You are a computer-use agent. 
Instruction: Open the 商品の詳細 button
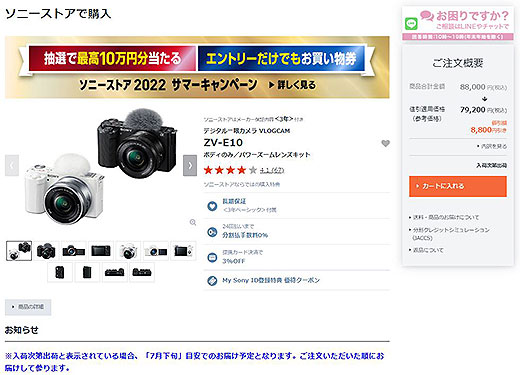[28, 307]
